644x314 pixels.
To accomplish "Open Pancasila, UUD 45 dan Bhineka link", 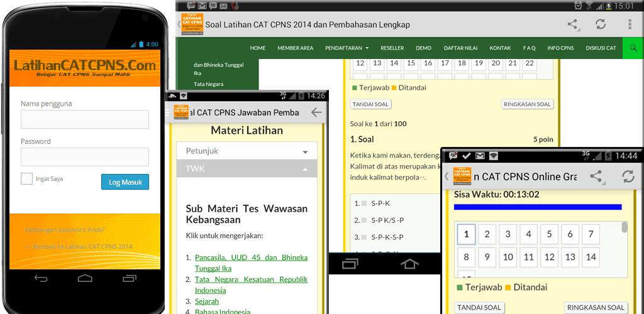I will (252, 263).
